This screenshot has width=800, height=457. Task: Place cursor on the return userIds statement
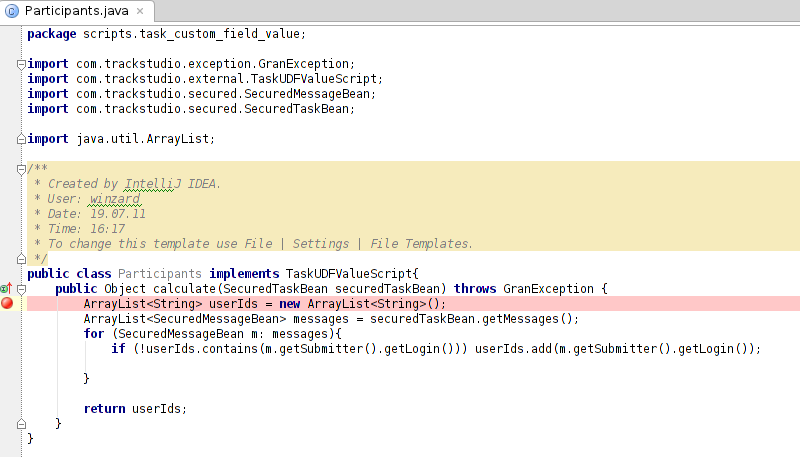coord(135,409)
